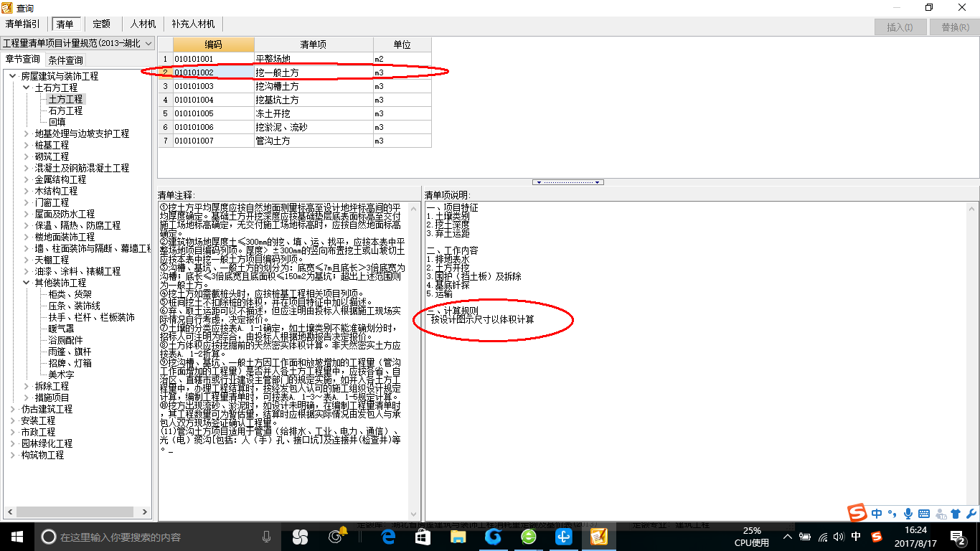Click the 中 input indicator in system tray
The width and height of the screenshot is (980, 551).
coord(855,537)
